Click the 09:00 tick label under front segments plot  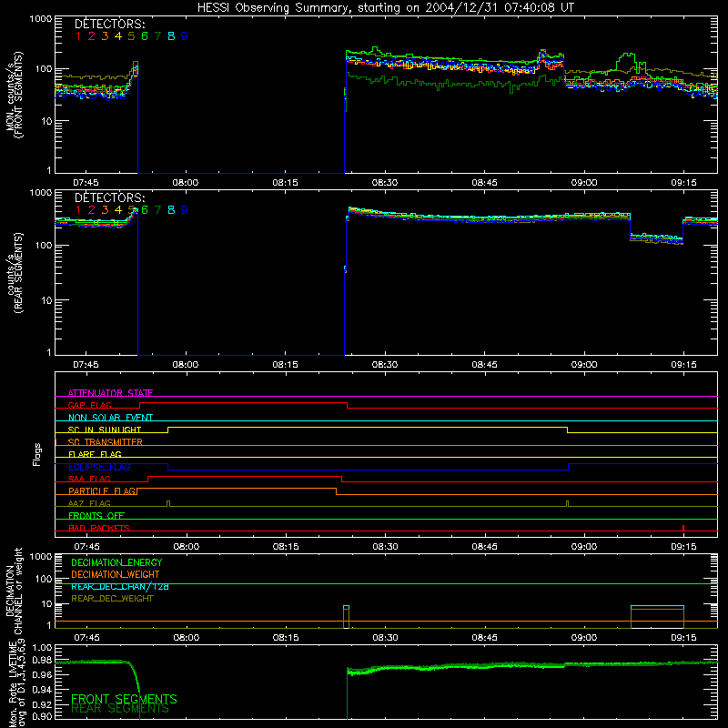584,183
